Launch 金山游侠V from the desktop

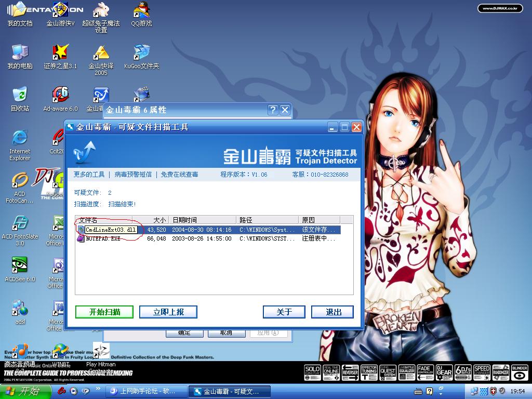click(60, 14)
